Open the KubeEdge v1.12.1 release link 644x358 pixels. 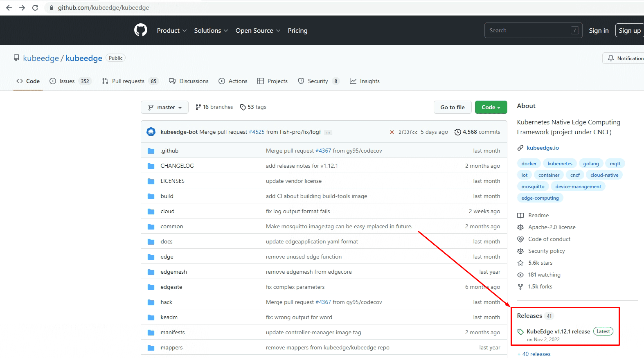(558, 331)
